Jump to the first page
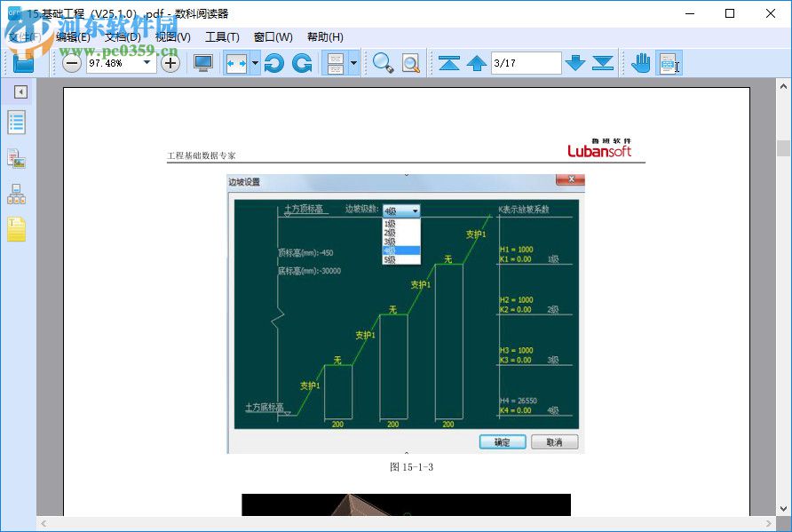 pos(450,63)
